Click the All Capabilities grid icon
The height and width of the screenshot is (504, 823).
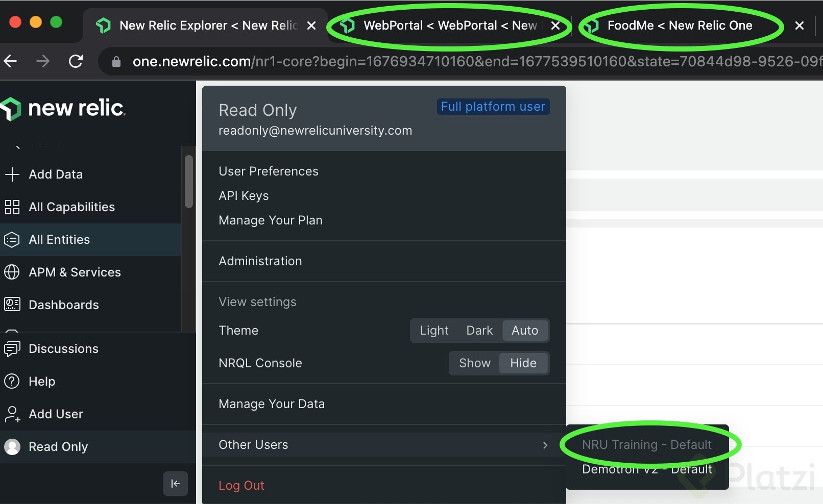pyautogui.click(x=12, y=207)
